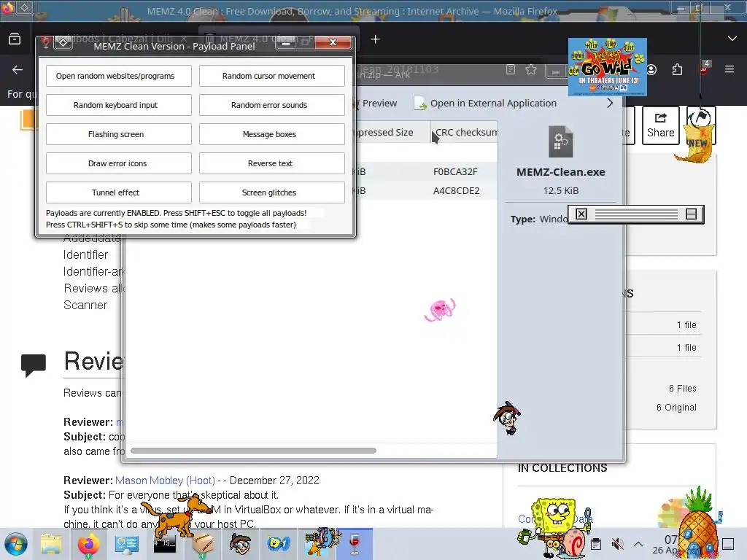
Task: Click the 6 Files entry
Action: [x=682, y=388]
